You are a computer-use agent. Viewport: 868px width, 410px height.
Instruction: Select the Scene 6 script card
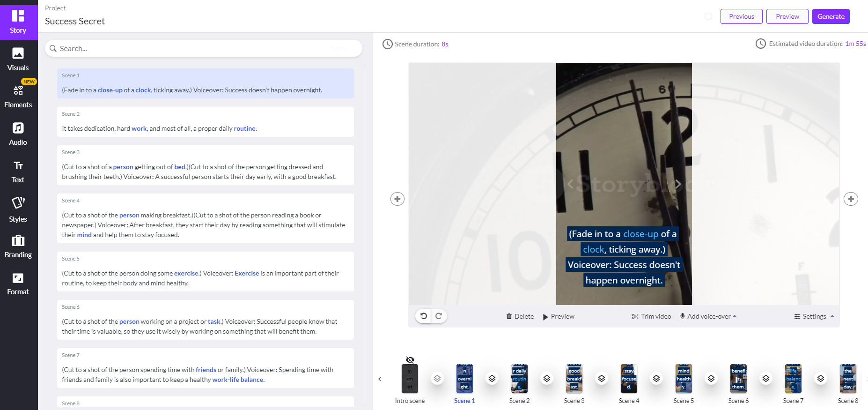click(x=206, y=320)
